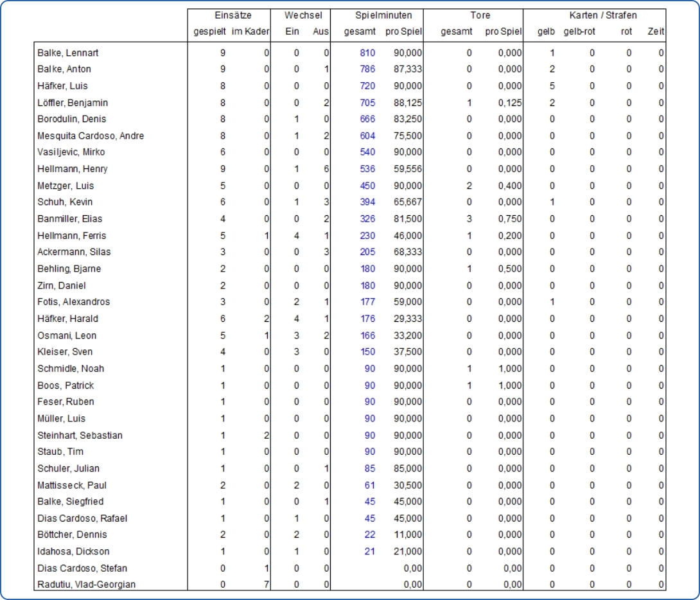
Task: Click the name Hellmann, Henry
Action: [x=73, y=169]
